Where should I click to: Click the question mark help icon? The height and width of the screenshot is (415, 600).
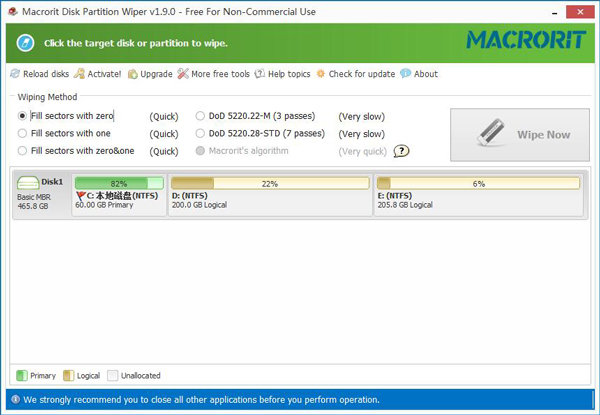coord(401,151)
